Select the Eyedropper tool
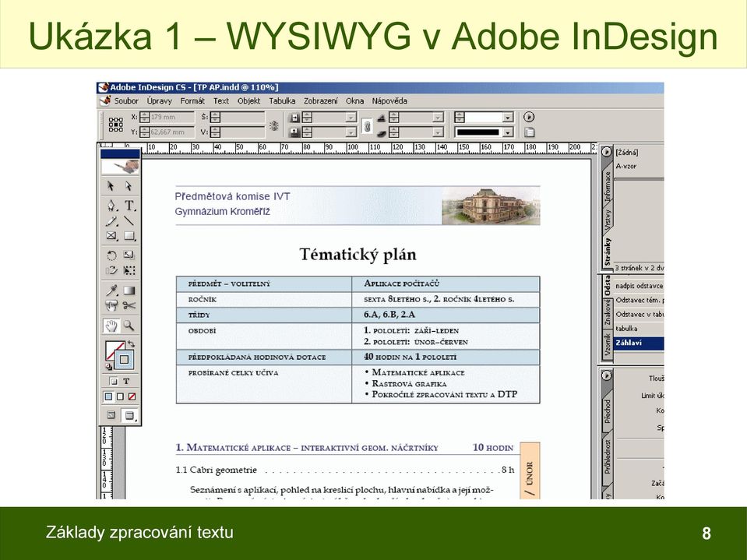747x560 pixels. click(111, 290)
